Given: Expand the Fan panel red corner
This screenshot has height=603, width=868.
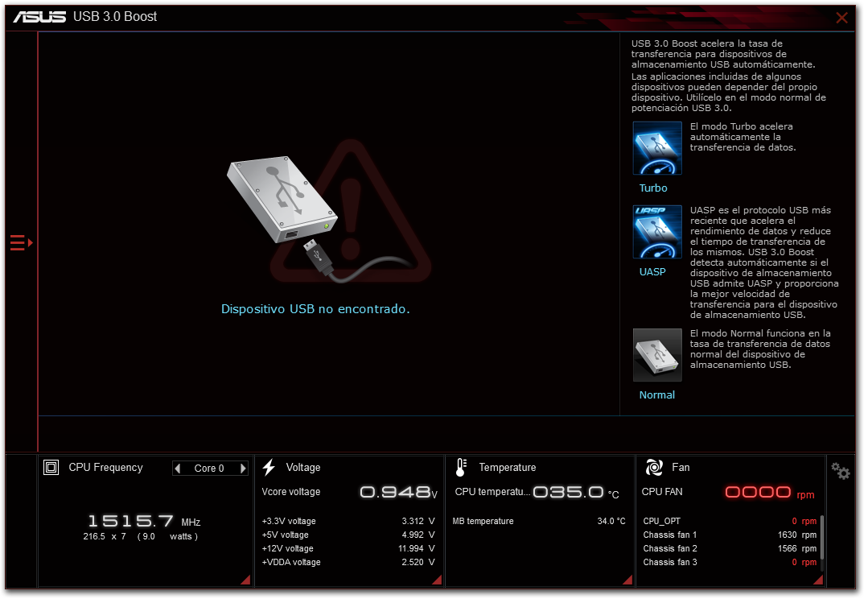Looking at the screenshot, I should pyautogui.click(x=818, y=580).
